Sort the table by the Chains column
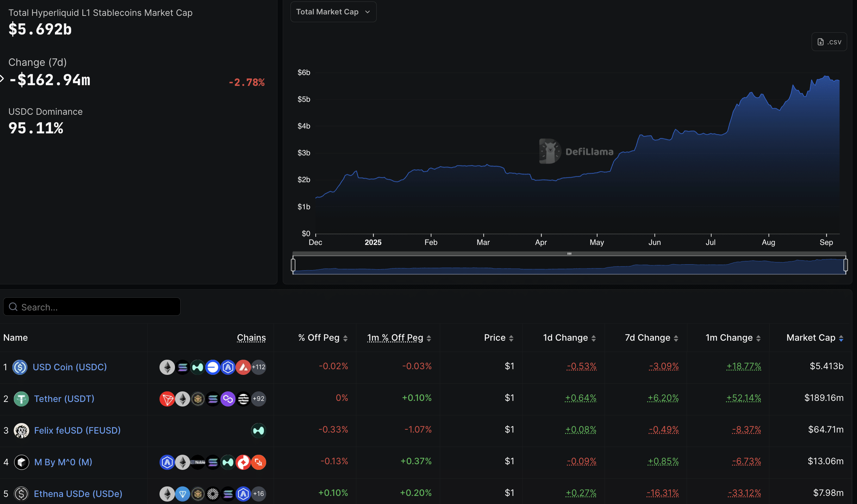 251,338
